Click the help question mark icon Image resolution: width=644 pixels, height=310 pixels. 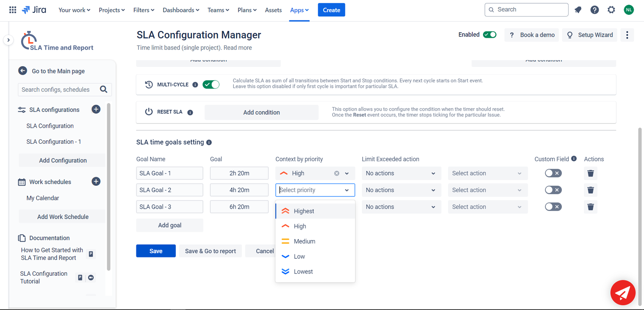click(594, 9)
